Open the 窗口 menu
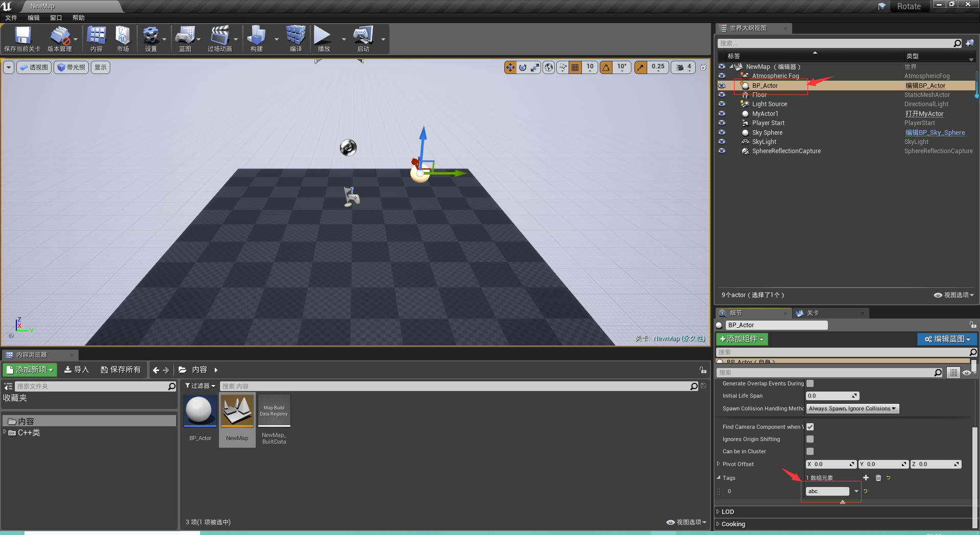The height and width of the screenshot is (535, 980). point(56,17)
